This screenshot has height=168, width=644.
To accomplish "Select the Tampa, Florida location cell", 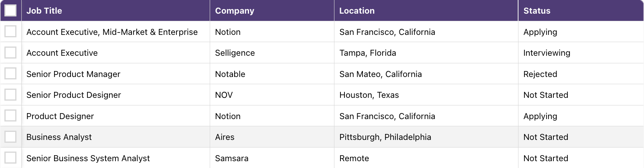I will (368, 53).
